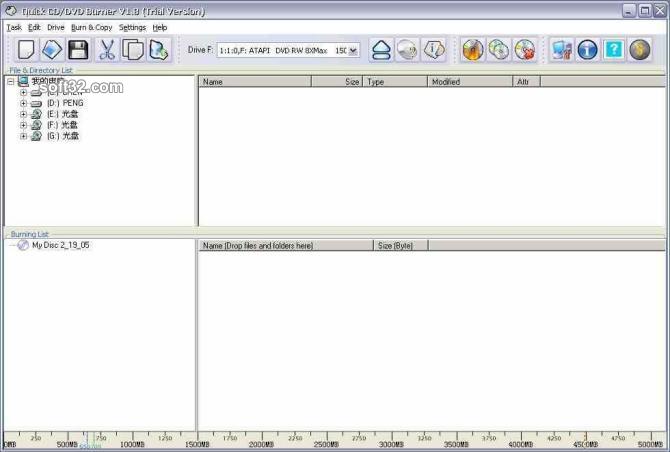The width and height of the screenshot is (670, 452).
Task: Sort file list by Attr column
Action: tap(526, 82)
